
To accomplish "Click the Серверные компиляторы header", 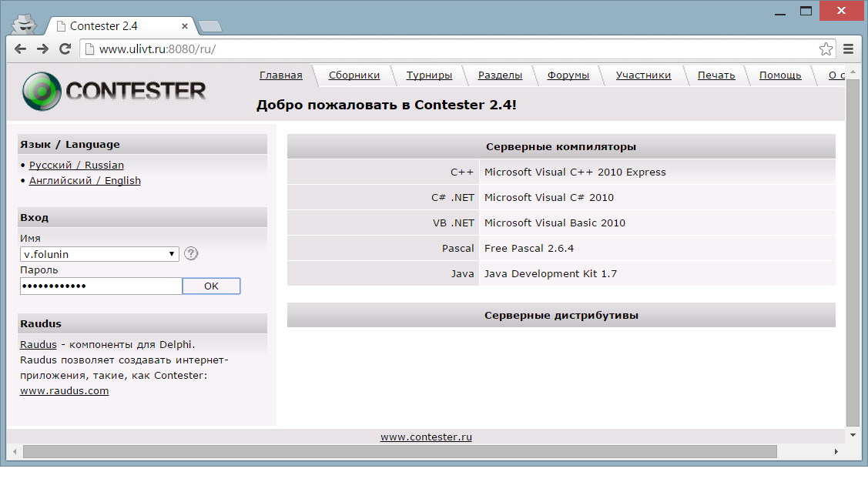I will coord(561,146).
